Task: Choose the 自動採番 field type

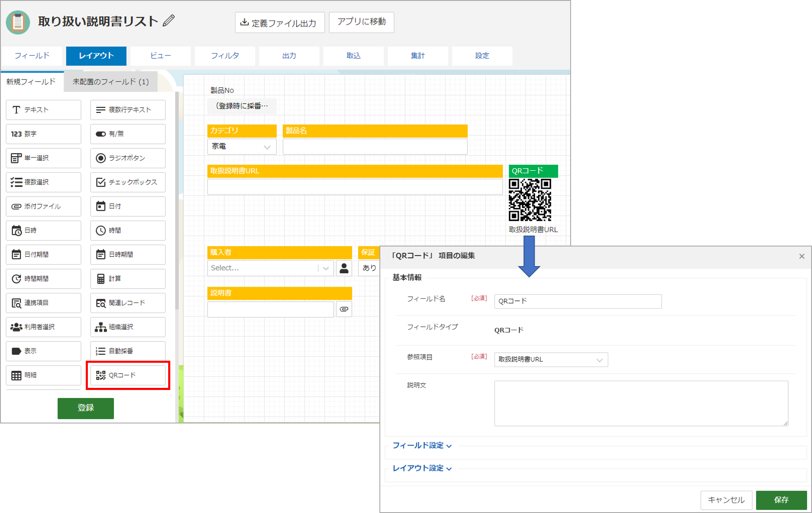Action: tap(128, 351)
